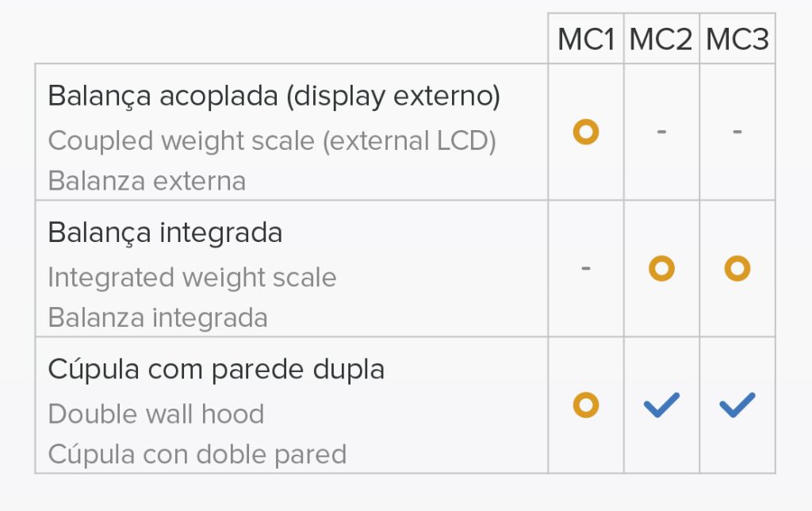Viewport: 812px width, 511px height.
Task: Select the MC2 column header
Action: (x=661, y=39)
